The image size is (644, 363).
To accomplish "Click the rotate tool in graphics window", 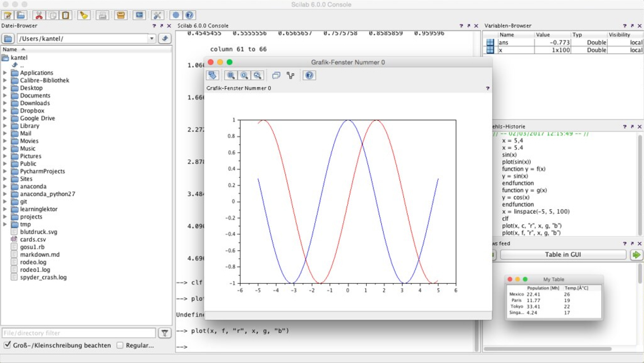I will click(x=213, y=75).
